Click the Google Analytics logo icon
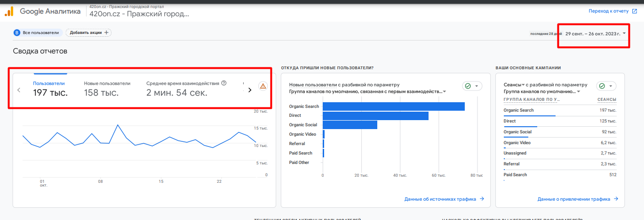 9,11
